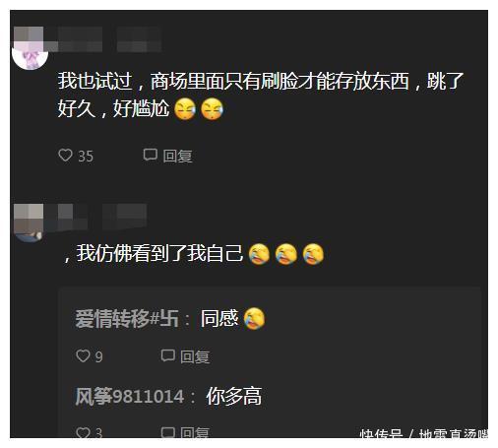The width and height of the screenshot is (498, 448).
Task: Like the 你多高 reply with 3 likes
Action: click(83, 432)
